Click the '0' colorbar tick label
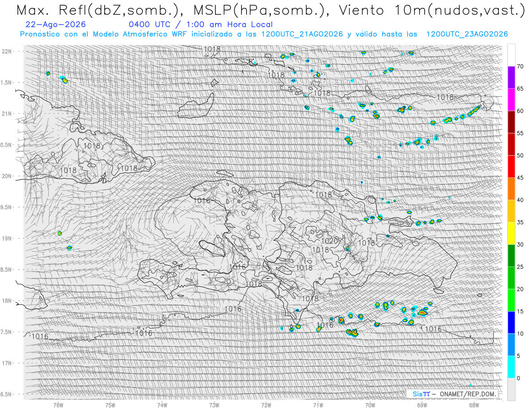532x411 pixels. click(518, 378)
